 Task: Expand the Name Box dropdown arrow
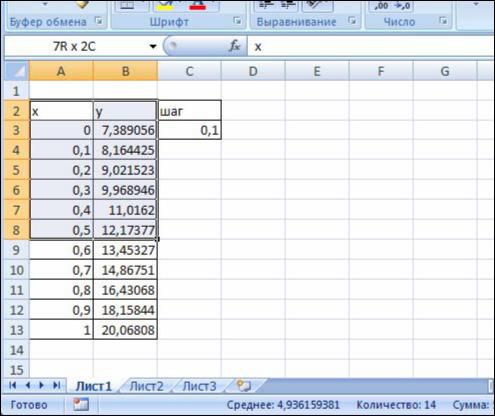[x=153, y=46]
